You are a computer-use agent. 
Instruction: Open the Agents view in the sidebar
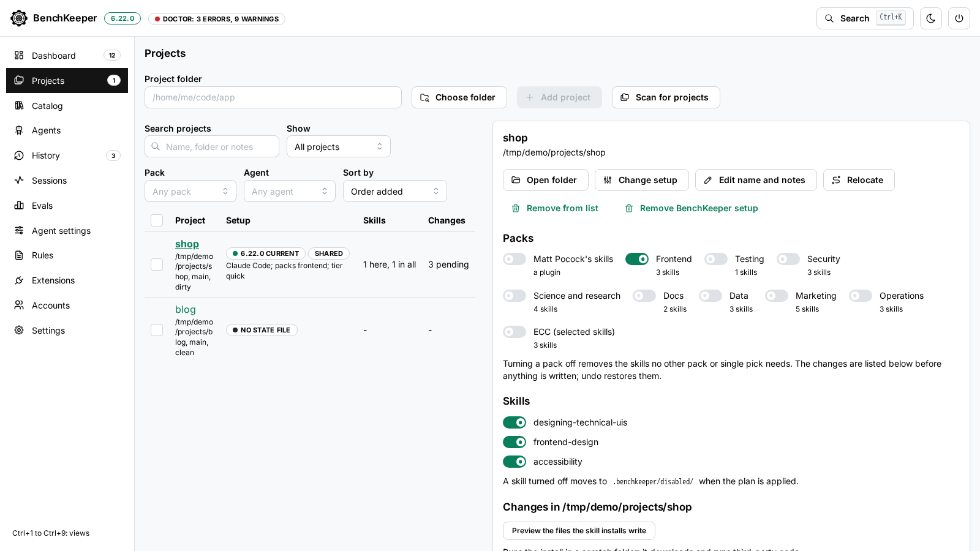(x=67, y=130)
